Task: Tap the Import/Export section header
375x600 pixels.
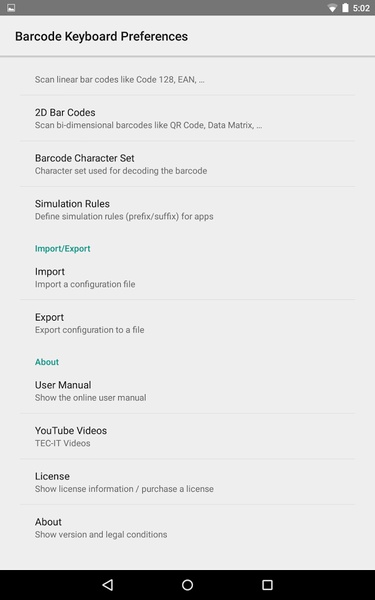Action: click(x=62, y=248)
